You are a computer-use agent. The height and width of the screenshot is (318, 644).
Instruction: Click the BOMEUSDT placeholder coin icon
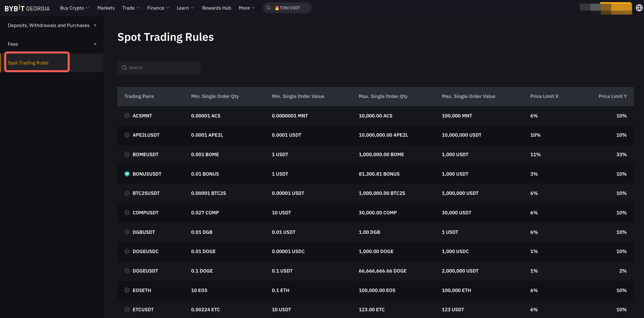(x=127, y=154)
